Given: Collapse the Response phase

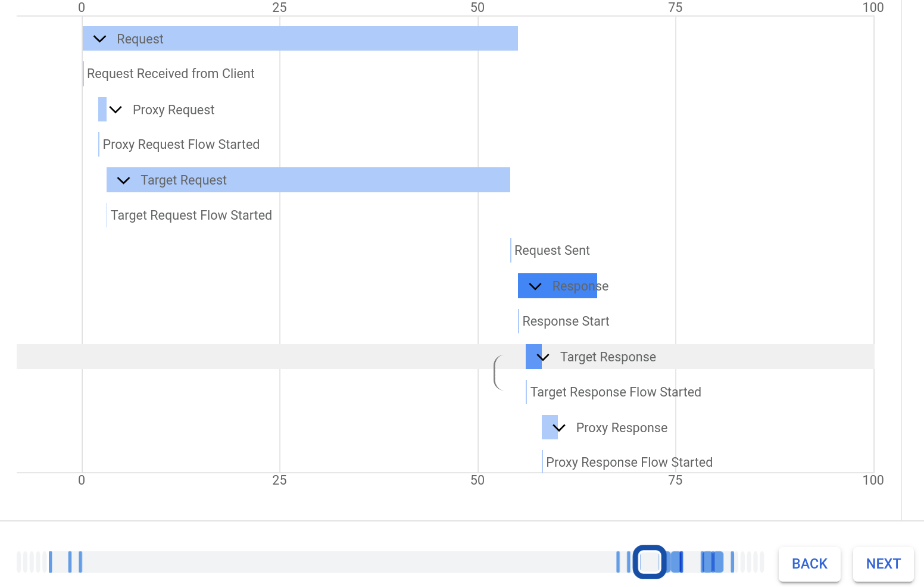Looking at the screenshot, I should tap(534, 286).
